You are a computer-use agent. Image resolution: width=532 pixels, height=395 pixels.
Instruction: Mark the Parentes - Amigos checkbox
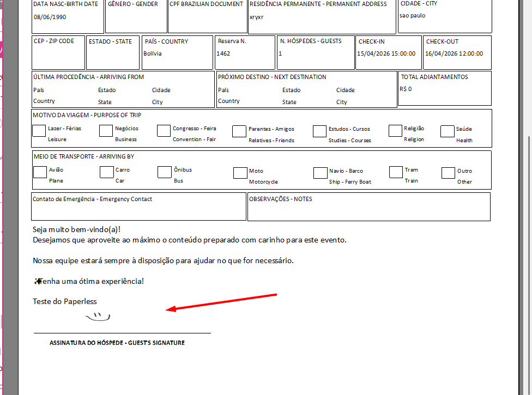[x=239, y=131]
